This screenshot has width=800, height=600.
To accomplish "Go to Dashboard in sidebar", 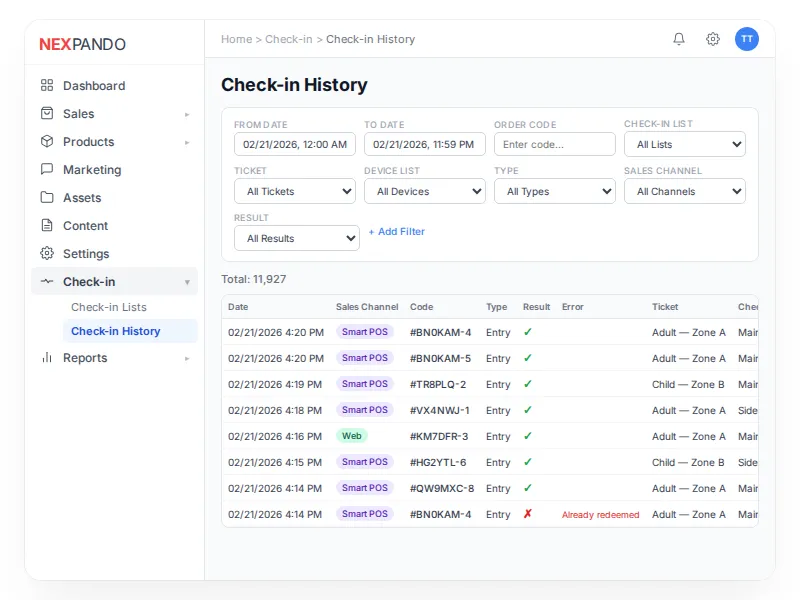I will 114,85.
